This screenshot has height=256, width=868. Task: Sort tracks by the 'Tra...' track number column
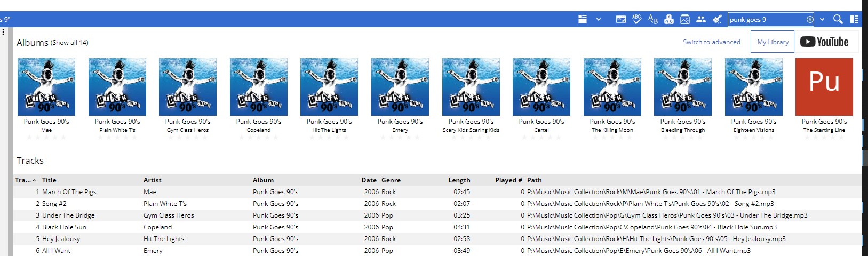pyautogui.click(x=26, y=180)
